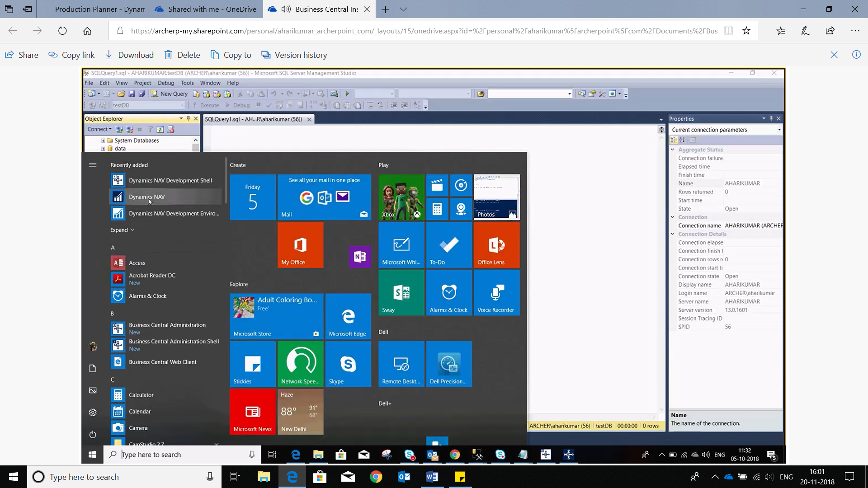Open Word from the Windows taskbar

(432, 477)
